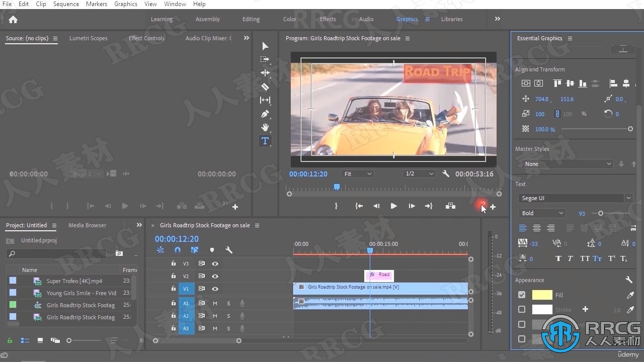Open timeline display settings wrench

tap(228, 250)
